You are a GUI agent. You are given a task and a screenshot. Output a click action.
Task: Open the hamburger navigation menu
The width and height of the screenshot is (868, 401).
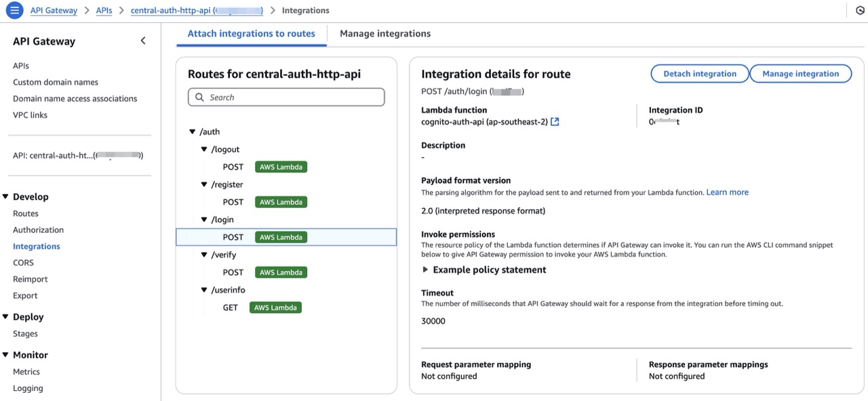pos(14,11)
